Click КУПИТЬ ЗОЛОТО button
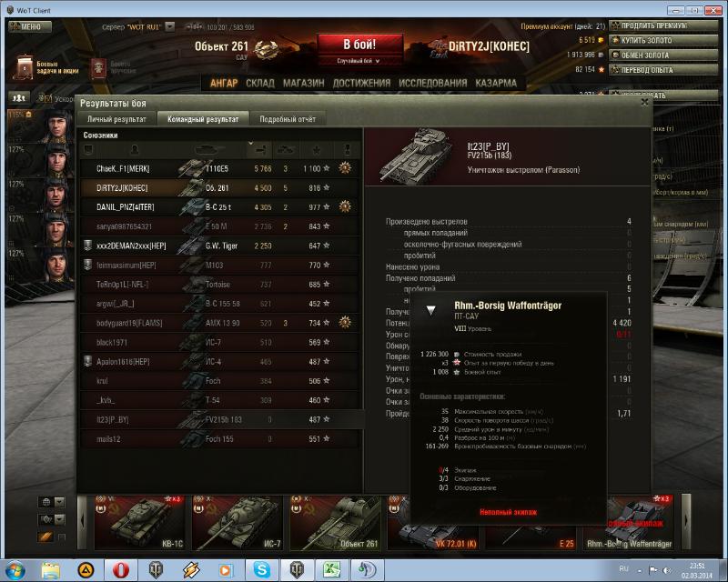 click(663, 40)
